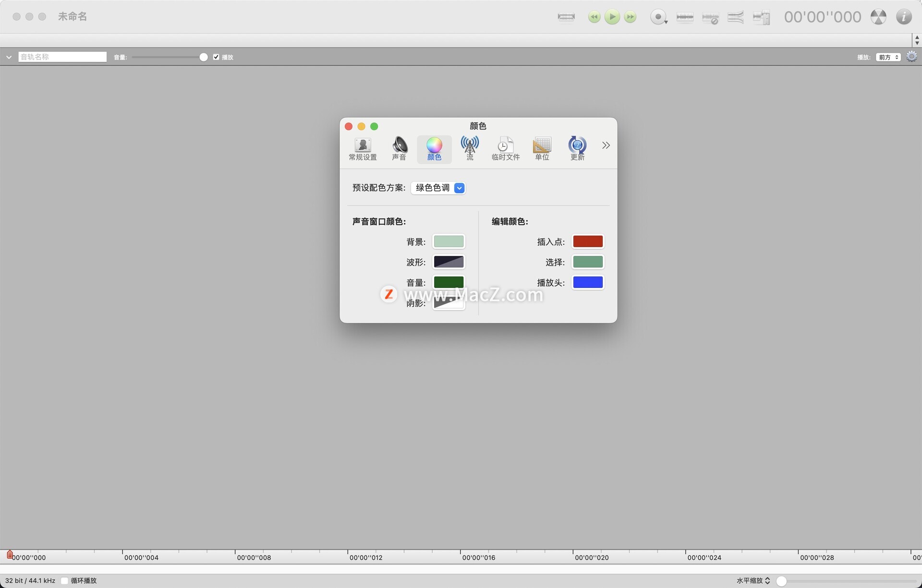Open the 更新 preferences tab
The image size is (922, 588).
click(x=577, y=149)
